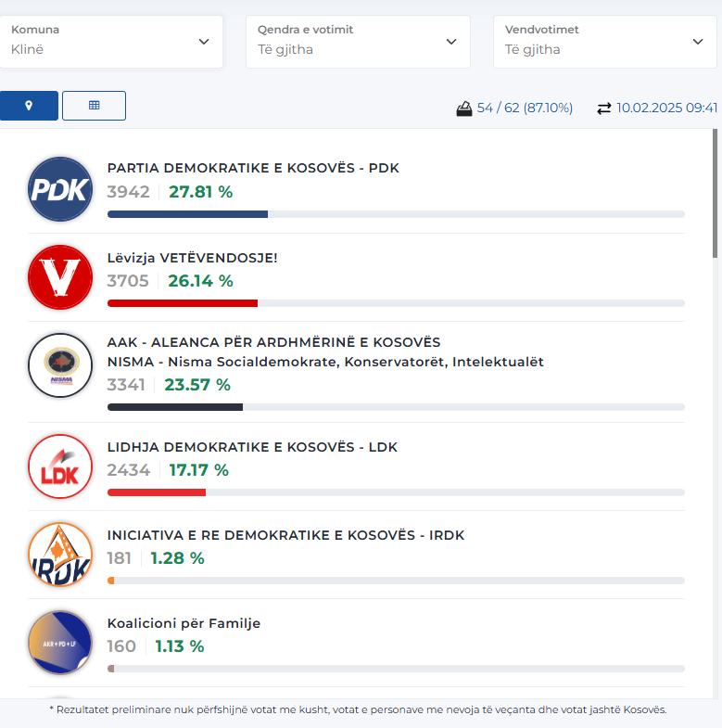Click the vote count 3705
This screenshot has height=728, width=722.
click(x=128, y=281)
